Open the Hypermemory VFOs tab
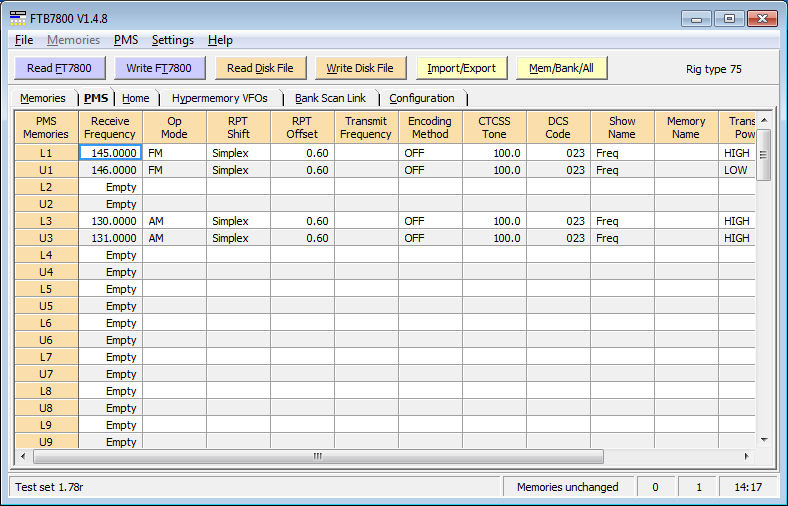This screenshot has height=506, width=788. pyautogui.click(x=219, y=98)
